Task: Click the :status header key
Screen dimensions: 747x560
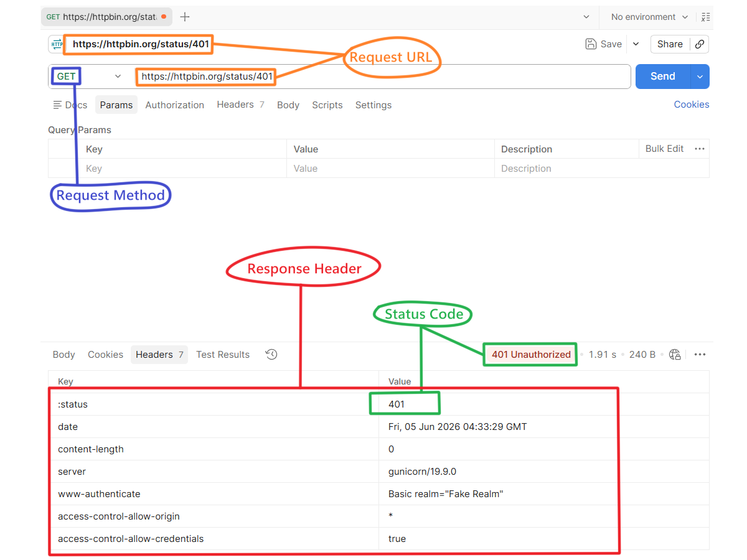Action: [x=73, y=404]
